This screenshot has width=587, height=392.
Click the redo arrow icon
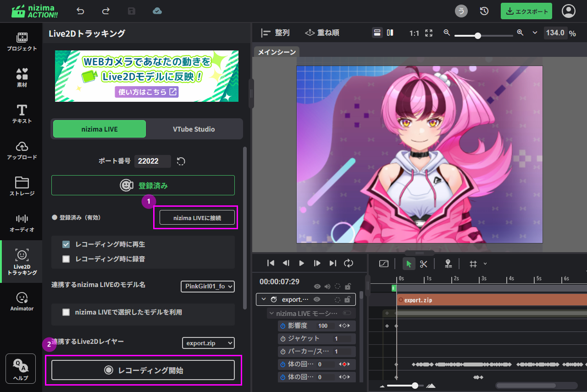(106, 11)
